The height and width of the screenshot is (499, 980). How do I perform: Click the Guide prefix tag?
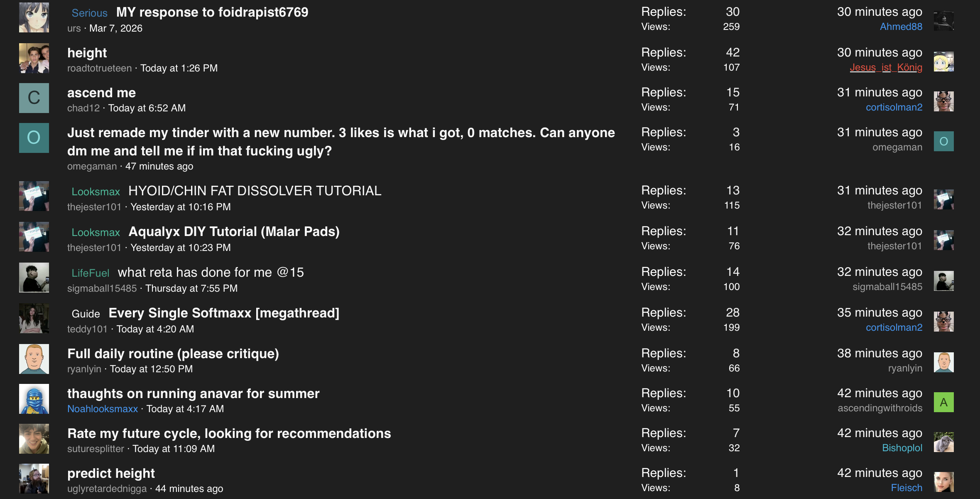tap(86, 314)
